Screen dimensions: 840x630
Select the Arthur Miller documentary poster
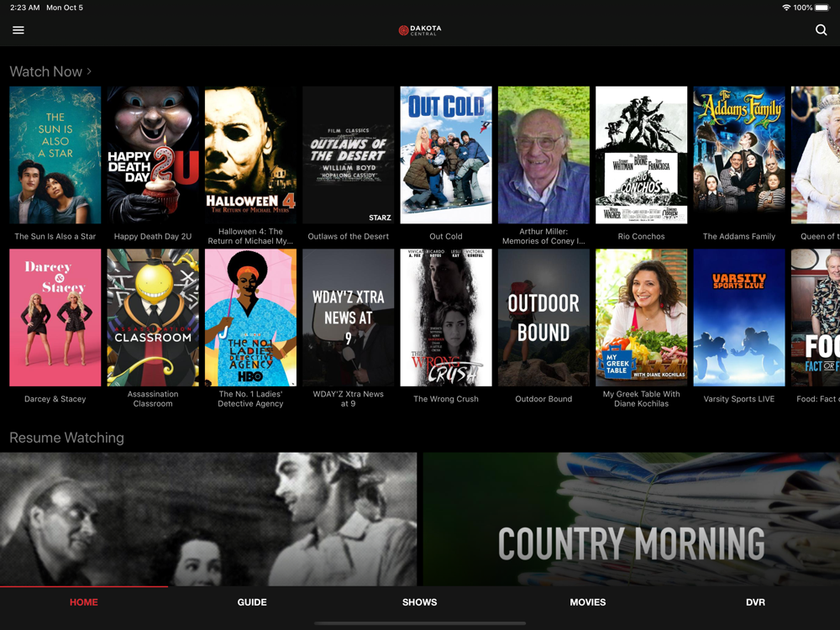543,155
